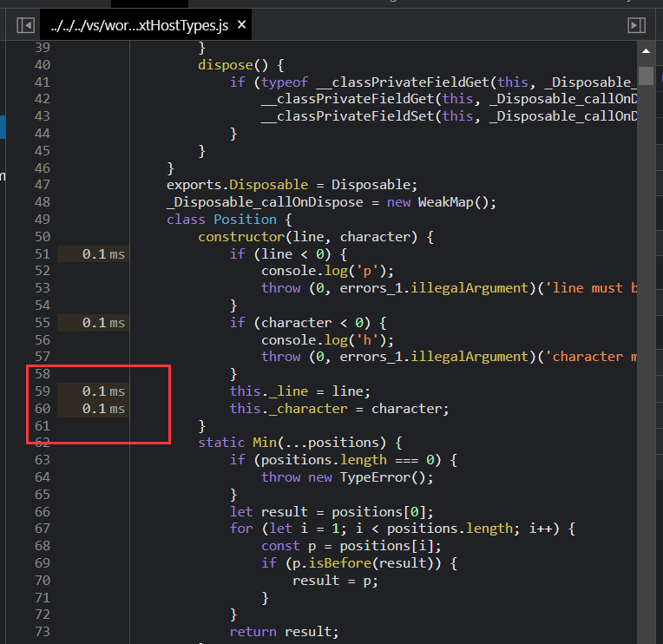Click the for loop line 67

pos(402,529)
